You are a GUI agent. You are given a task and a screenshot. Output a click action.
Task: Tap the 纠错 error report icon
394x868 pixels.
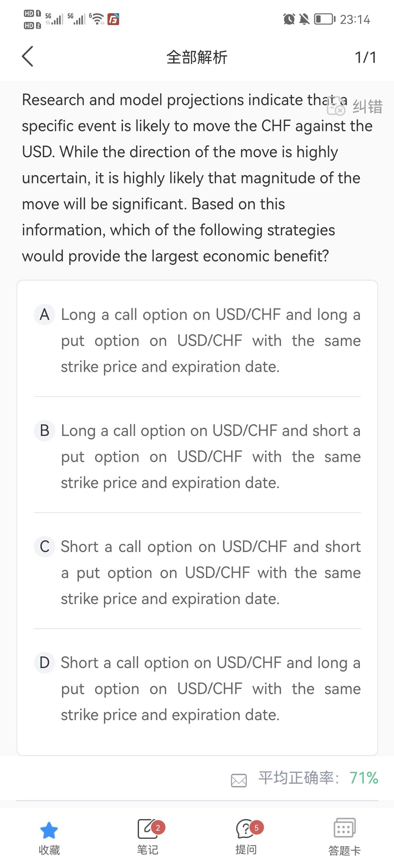click(x=336, y=107)
